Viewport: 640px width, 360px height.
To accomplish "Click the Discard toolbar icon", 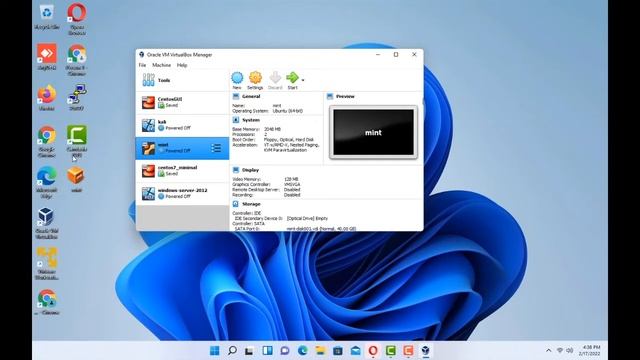I will click(x=275, y=80).
